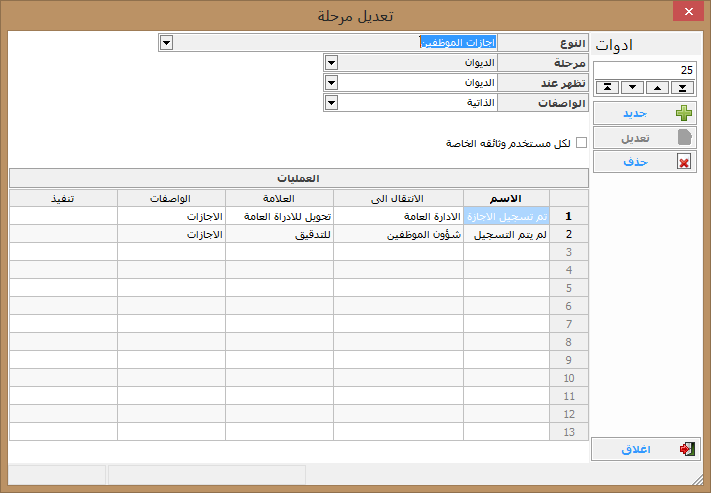This screenshot has width=711, height=493.
Task: Click the الانتقال الى column header
Action: [398, 198]
